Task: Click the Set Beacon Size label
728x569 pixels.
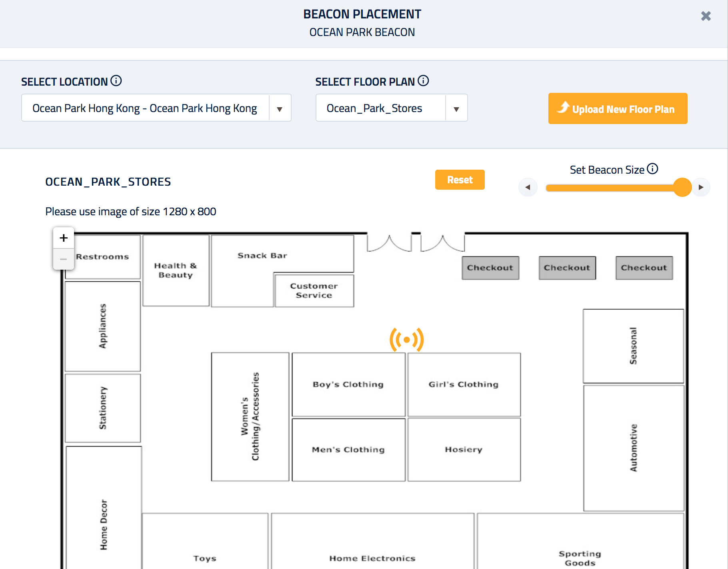Action: pyautogui.click(x=607, y=170)
